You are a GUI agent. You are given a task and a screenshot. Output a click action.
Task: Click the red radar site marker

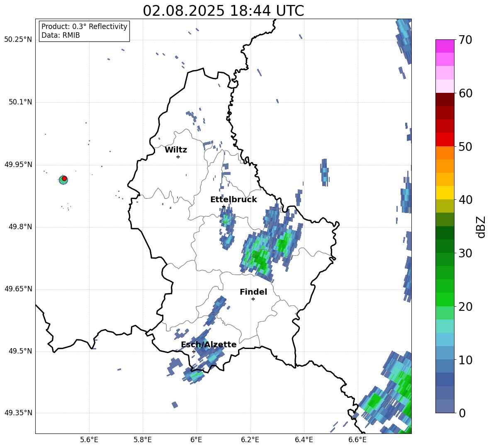64,179
